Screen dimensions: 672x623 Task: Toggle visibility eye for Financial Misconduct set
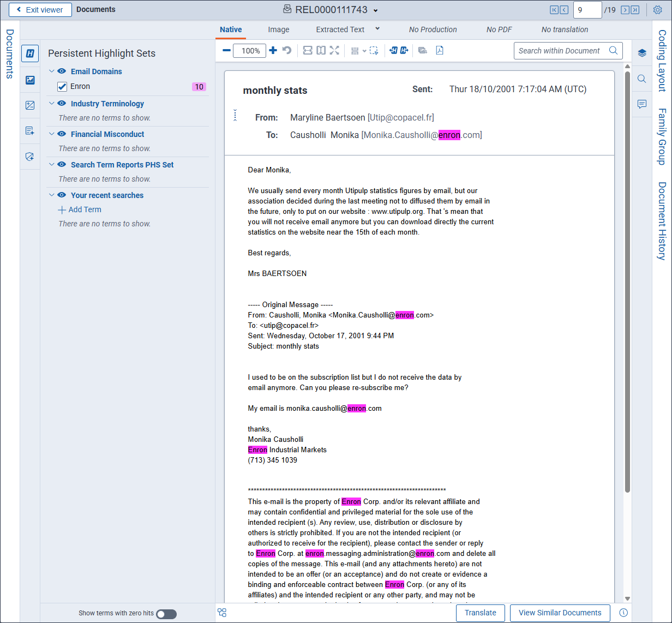pos(62,134)
